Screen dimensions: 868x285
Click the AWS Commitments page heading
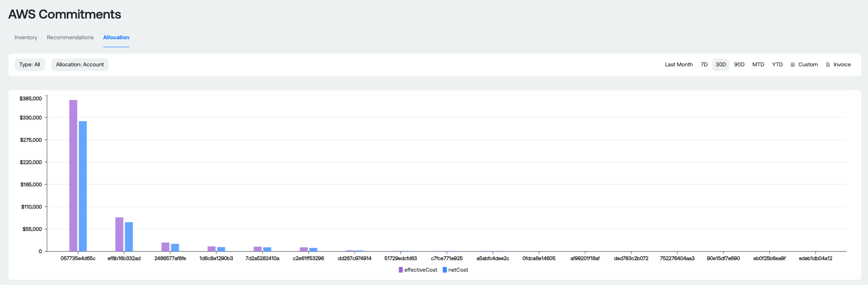click(65, 14)
